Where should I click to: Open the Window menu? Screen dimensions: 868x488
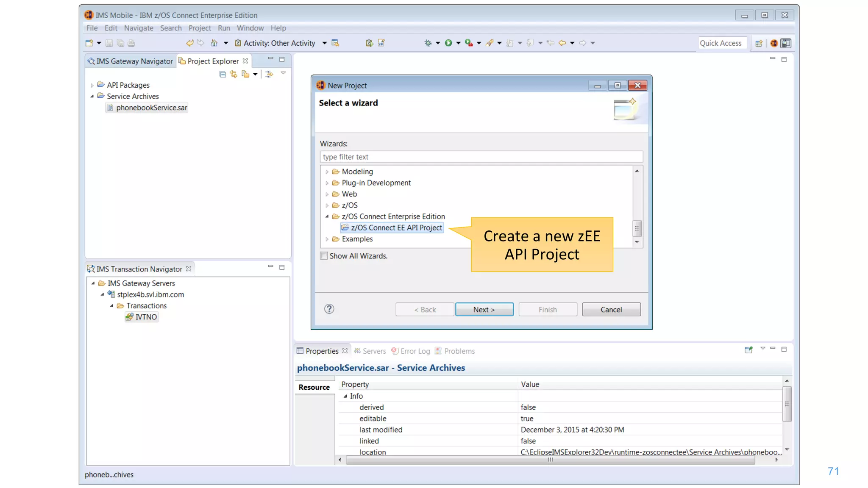click(250, 28)
